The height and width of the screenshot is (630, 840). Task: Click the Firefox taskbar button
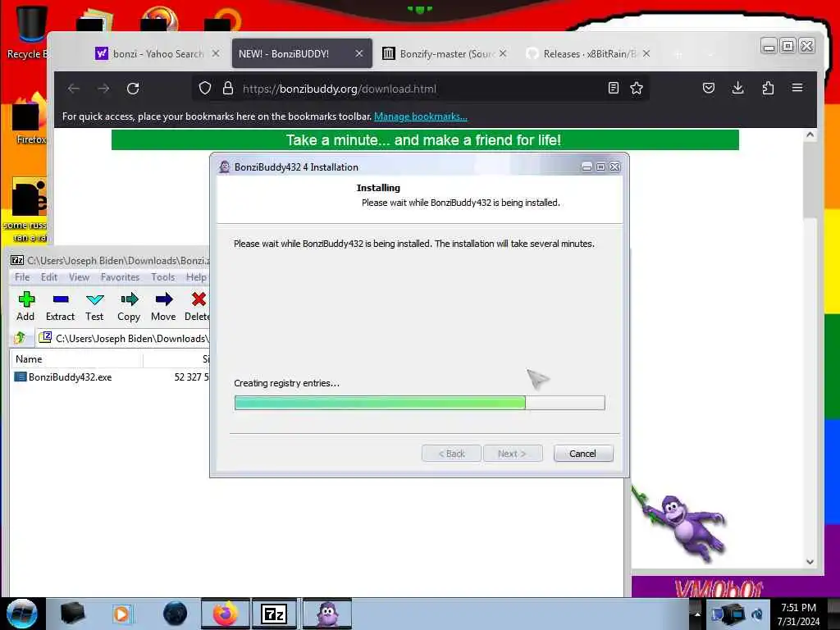click(x=226, y=614)
